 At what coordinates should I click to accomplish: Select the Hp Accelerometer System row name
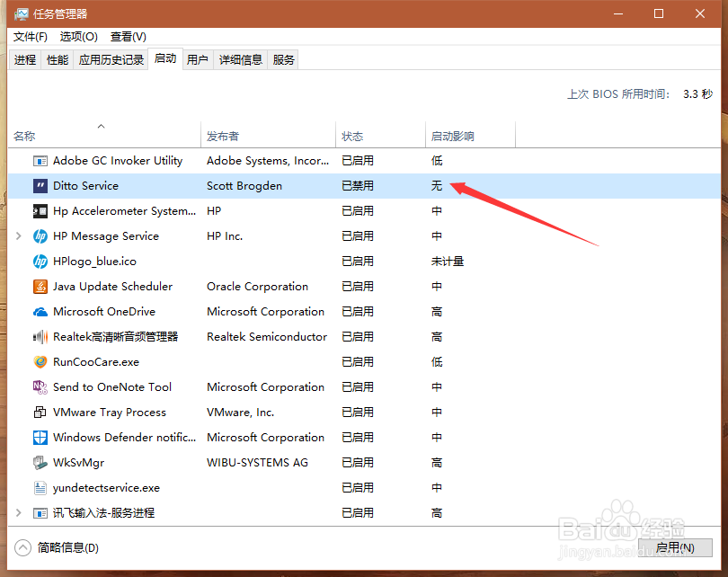124,211
